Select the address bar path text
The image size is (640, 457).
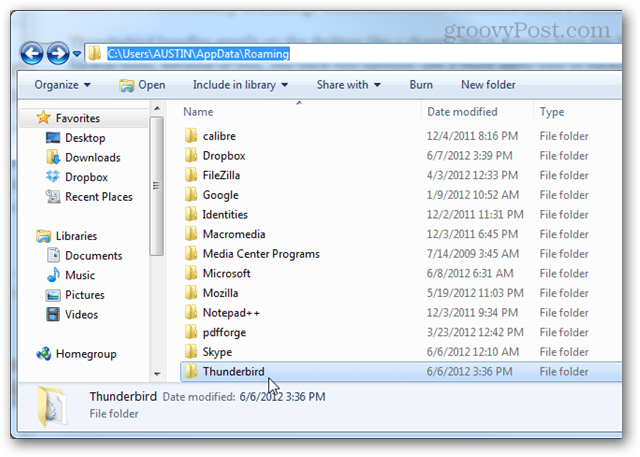point(198,53)
